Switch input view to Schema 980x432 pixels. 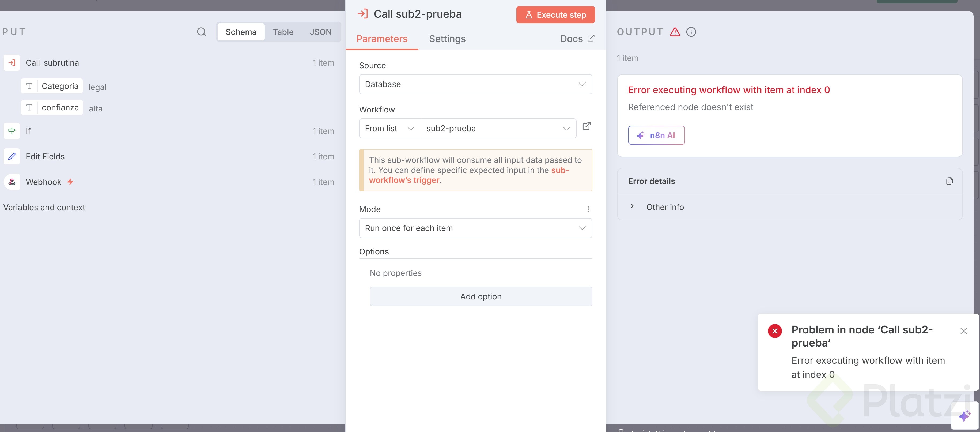(x=241, y=32)
